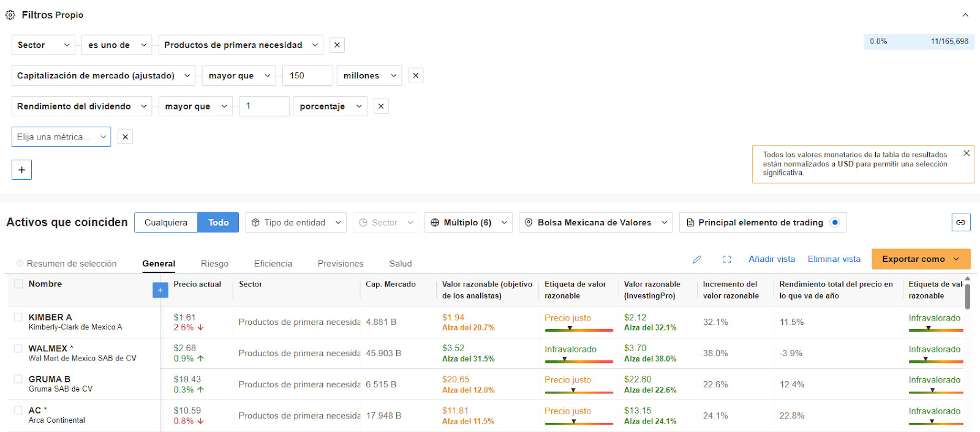Open market cap 'mayor que' operator dropdown
Viewport: 980px width, 432px height.
click(239, 76)
